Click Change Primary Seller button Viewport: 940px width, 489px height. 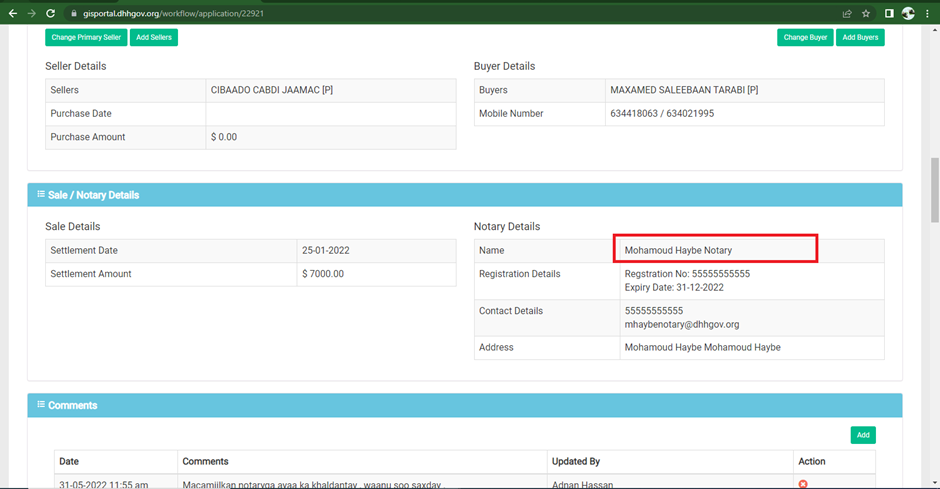(x=86, y=37)
